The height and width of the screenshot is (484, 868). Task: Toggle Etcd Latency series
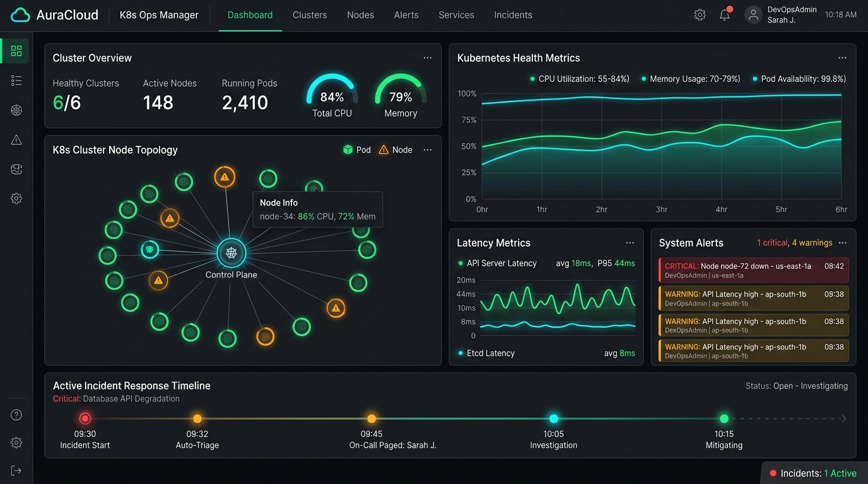[486, 354]
